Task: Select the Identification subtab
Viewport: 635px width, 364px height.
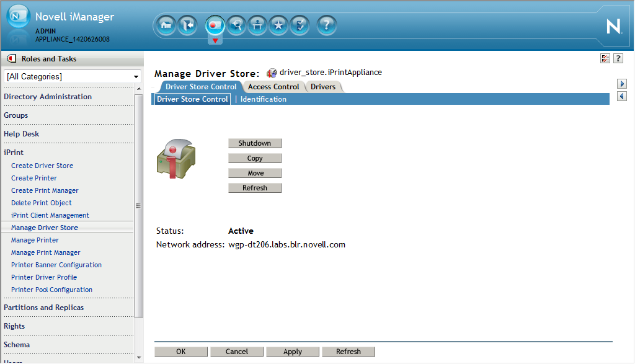Action: click(x=263, y=99)
